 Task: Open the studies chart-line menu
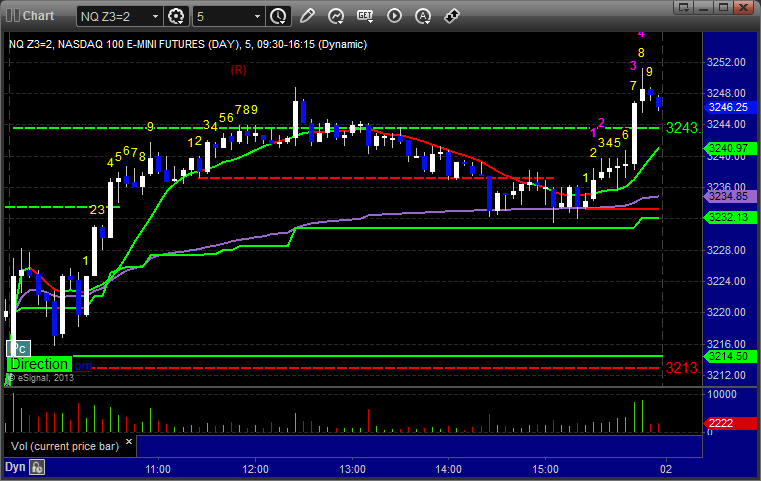coord(336,16)
